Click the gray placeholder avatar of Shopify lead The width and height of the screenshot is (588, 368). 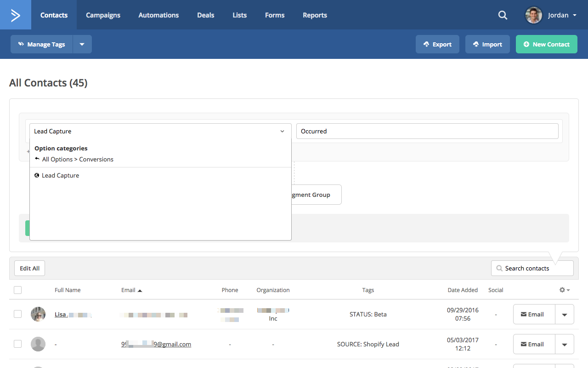[x=38, y=344]
